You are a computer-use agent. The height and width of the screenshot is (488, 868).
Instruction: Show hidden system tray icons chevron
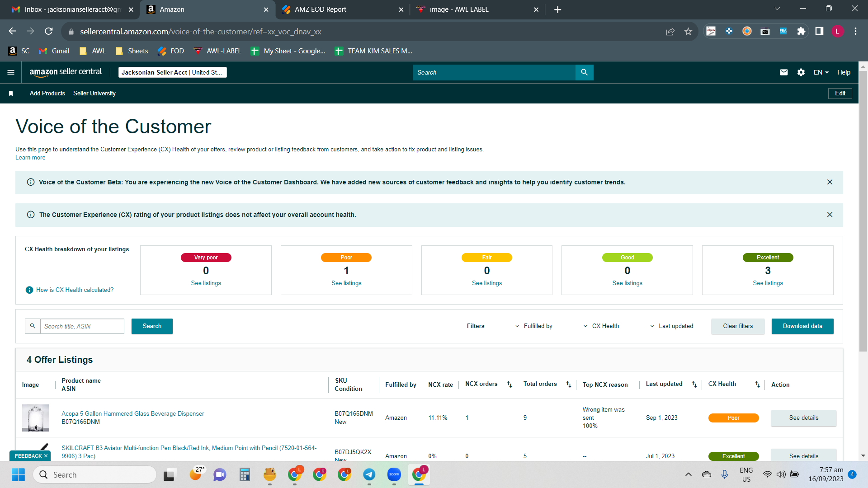click(x=689, y=474)
